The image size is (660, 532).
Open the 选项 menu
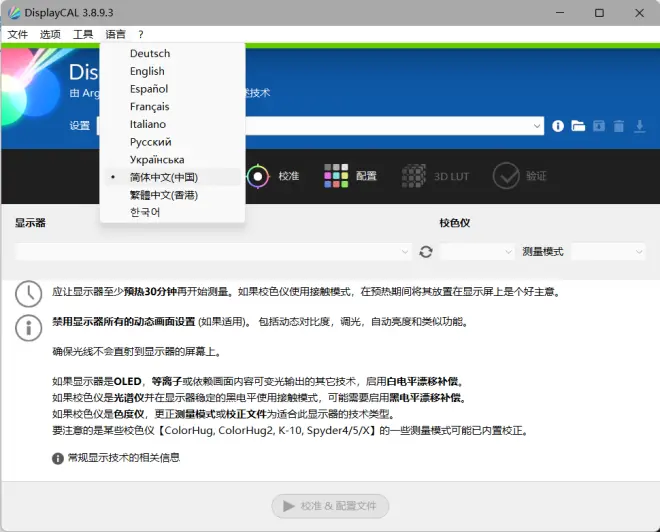(x=50, y=34)
